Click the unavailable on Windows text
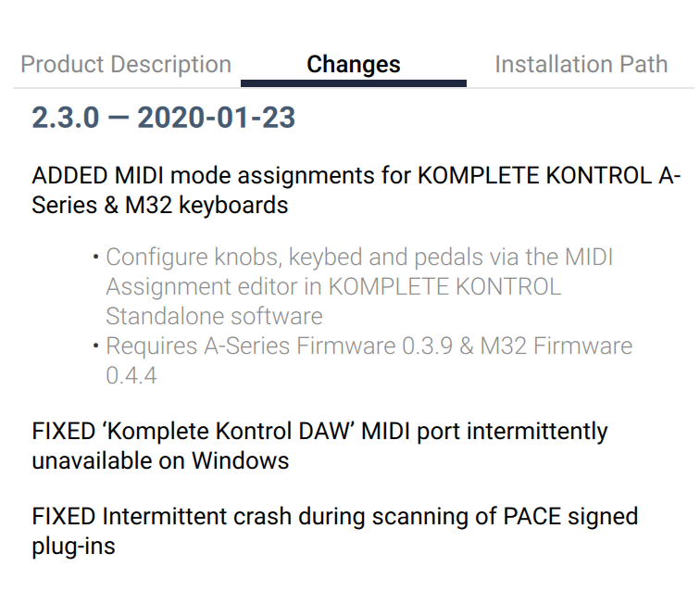 click(x=161, y=460)
